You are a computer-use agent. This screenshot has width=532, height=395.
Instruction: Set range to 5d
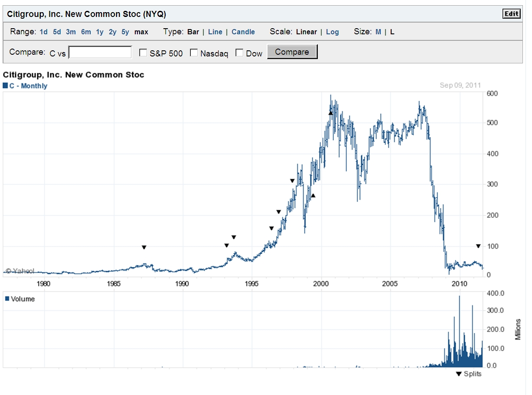coord(57,32)
